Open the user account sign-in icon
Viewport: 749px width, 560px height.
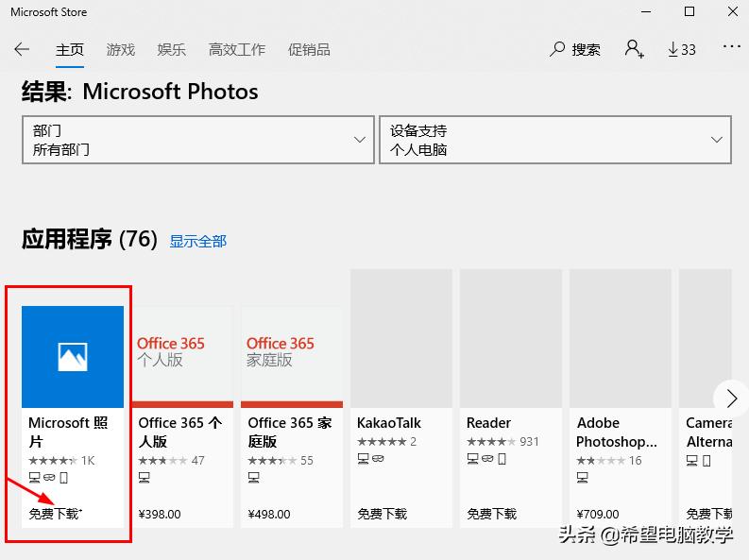point(634,49)
